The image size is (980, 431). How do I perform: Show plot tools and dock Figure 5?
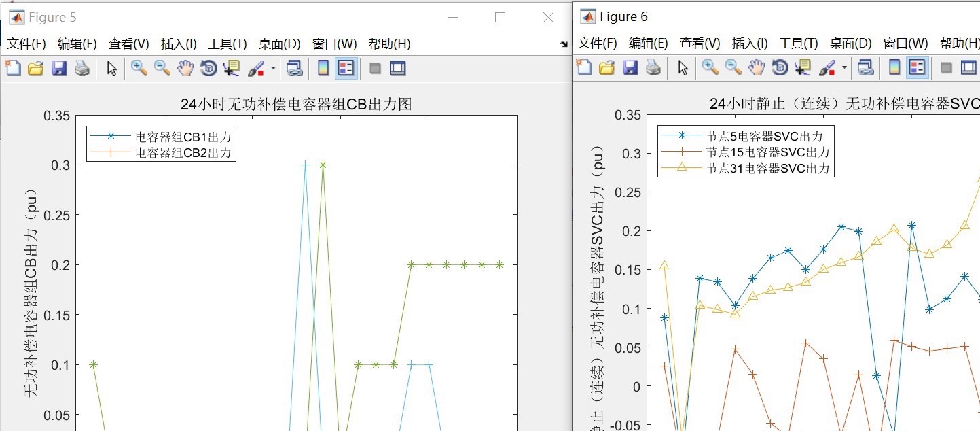tap(397, 68)
